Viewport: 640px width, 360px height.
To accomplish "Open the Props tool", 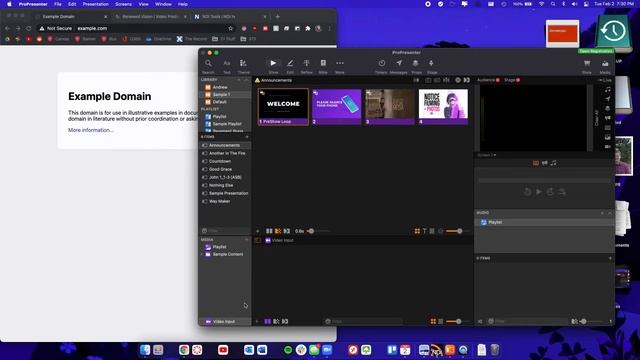I will pyautogui.click(x=416, y=66).
